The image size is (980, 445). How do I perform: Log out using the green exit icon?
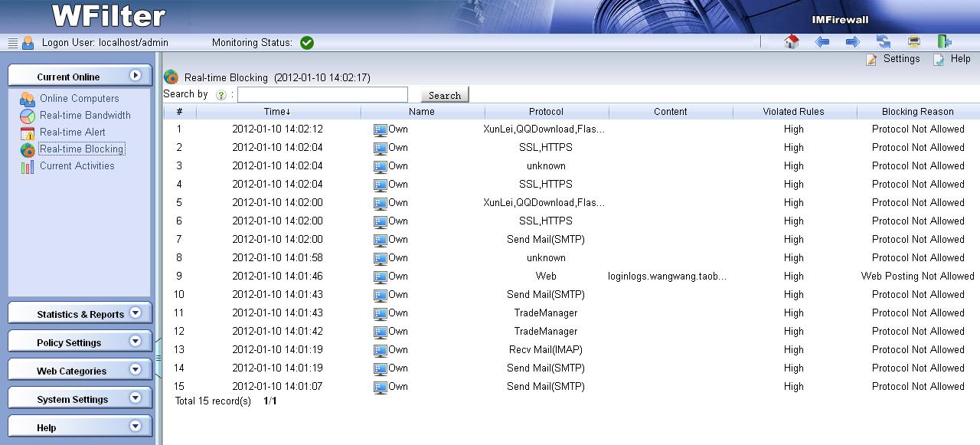[x=944, y=42]
